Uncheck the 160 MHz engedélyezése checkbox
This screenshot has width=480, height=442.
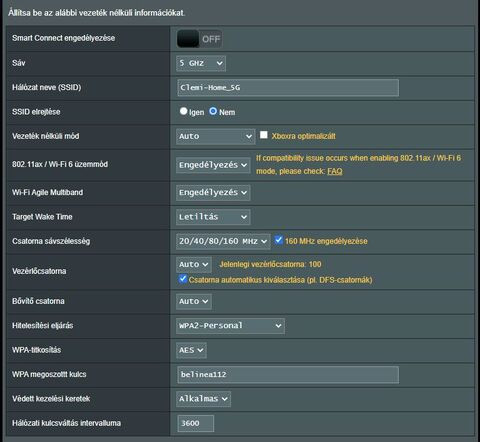point(279,240)
